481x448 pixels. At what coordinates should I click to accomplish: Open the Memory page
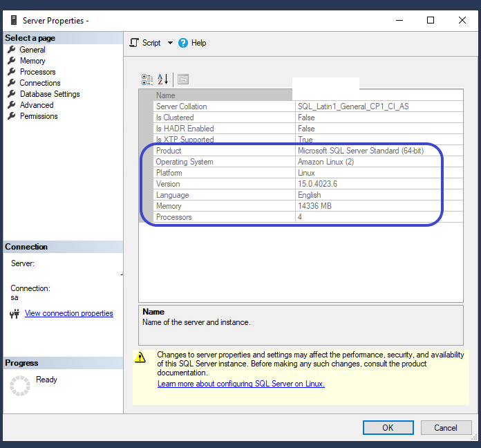point(32,61)
